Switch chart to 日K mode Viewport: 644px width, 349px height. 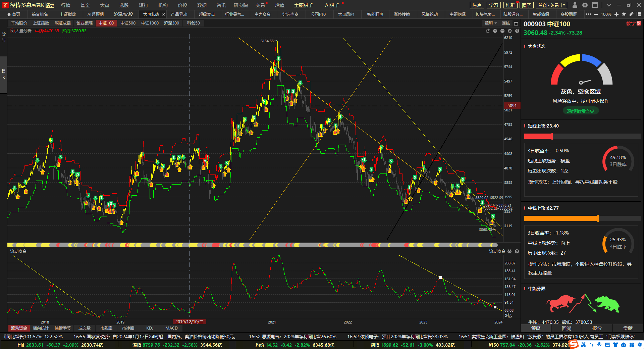click(4, 74)
